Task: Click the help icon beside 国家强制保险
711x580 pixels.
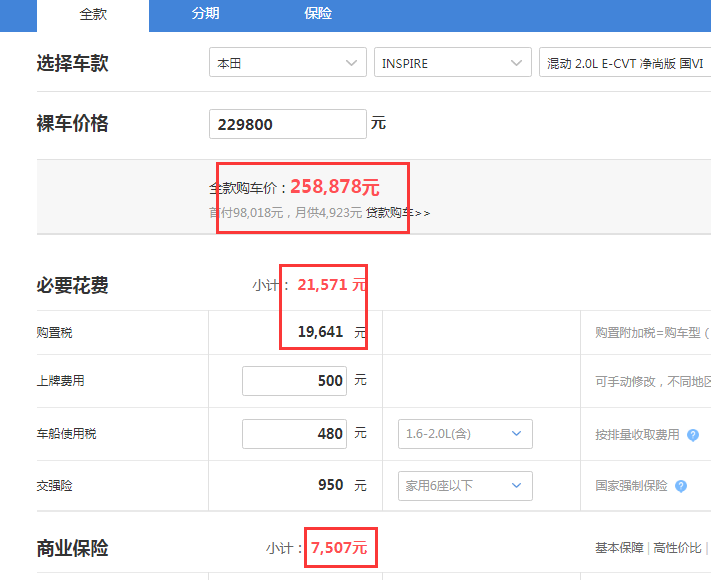Action: 681,486
